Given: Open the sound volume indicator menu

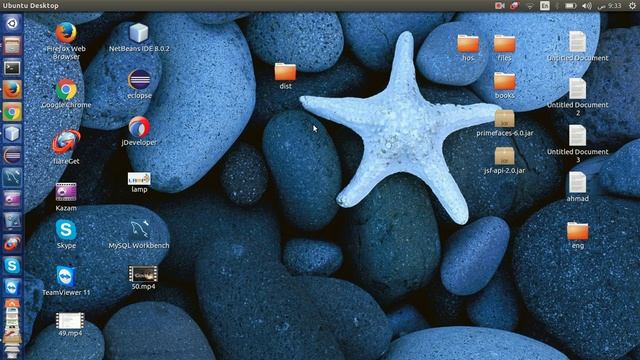Looking at the screenshot, I should [587, 6].
